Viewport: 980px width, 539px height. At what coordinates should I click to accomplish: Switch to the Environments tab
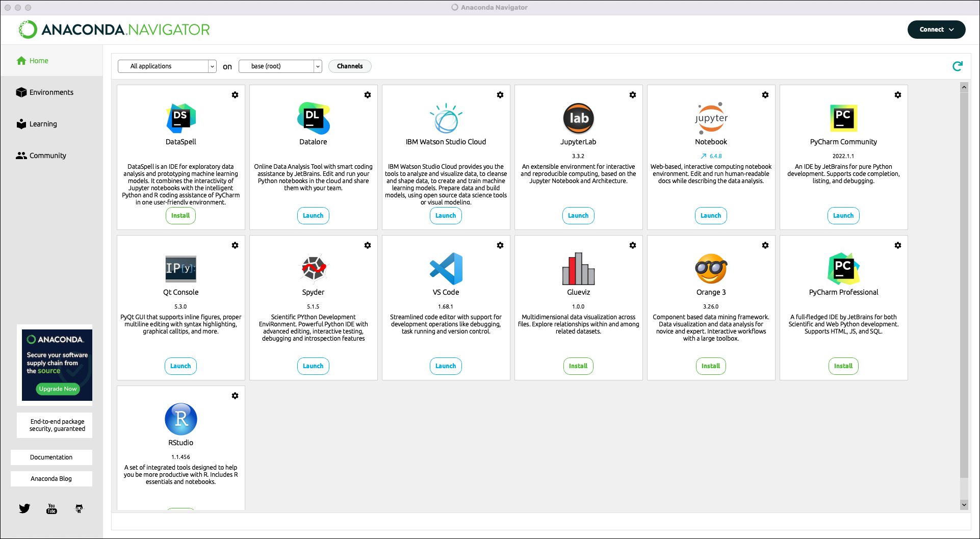coord(51,92)
